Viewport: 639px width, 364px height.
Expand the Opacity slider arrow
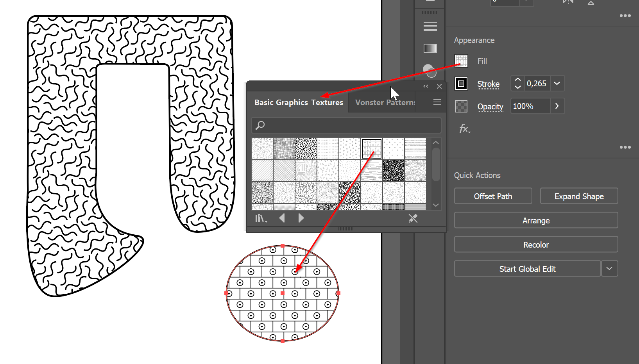click(x=557, y=106)
